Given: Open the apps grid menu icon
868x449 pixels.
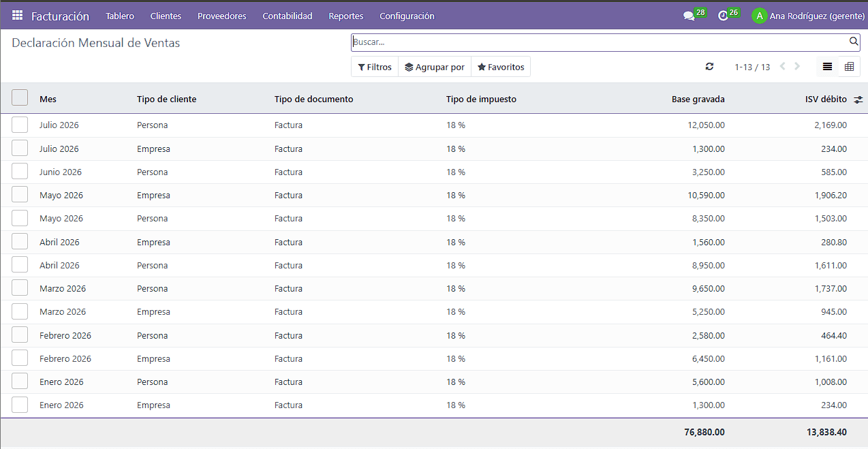Looking at the screenshot, I should 17,16.
